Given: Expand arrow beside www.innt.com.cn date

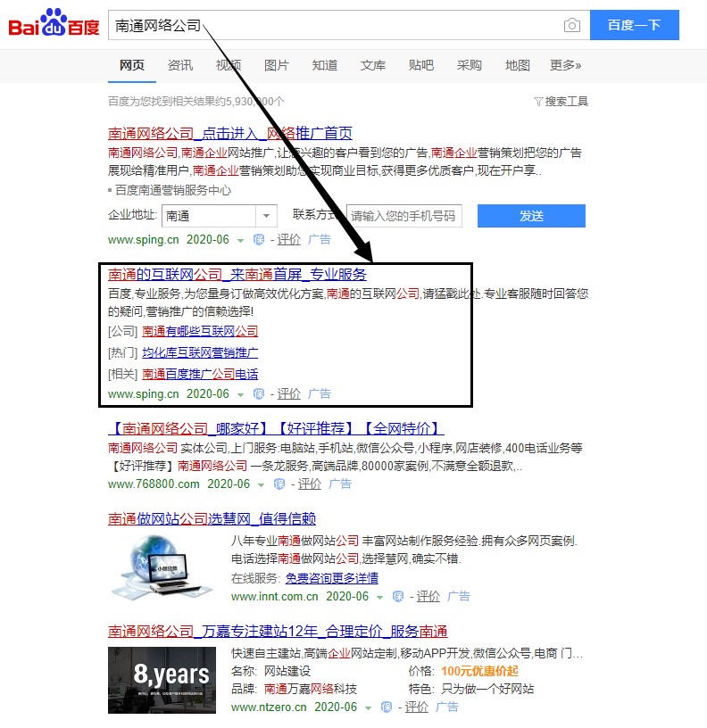Looking at the screenshot, I should [x=380, y=598].
